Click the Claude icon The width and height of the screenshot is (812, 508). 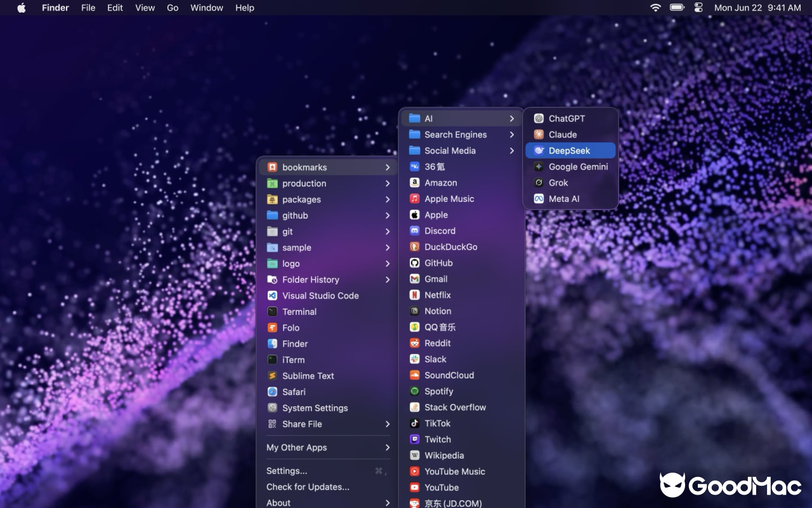coord(539,135)
